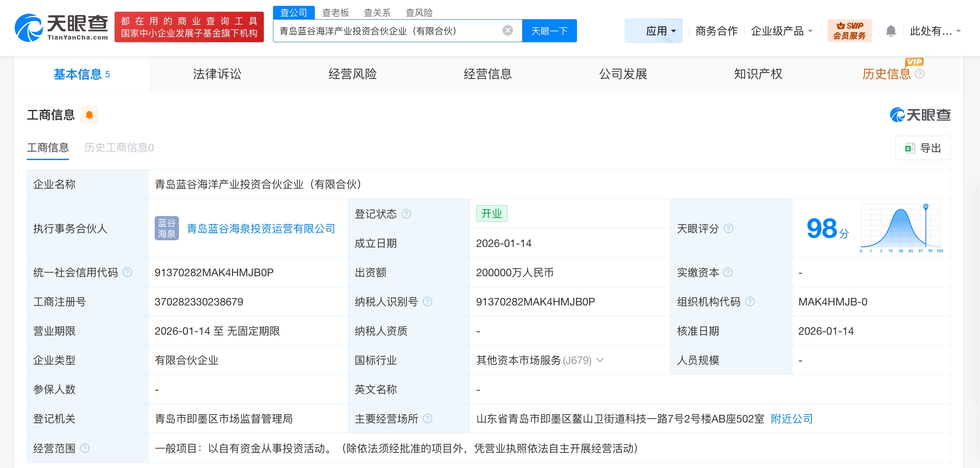Click the help icon beside 统一社会信用代码
Screen dimensions: 980x468
(x=128, y=272)
